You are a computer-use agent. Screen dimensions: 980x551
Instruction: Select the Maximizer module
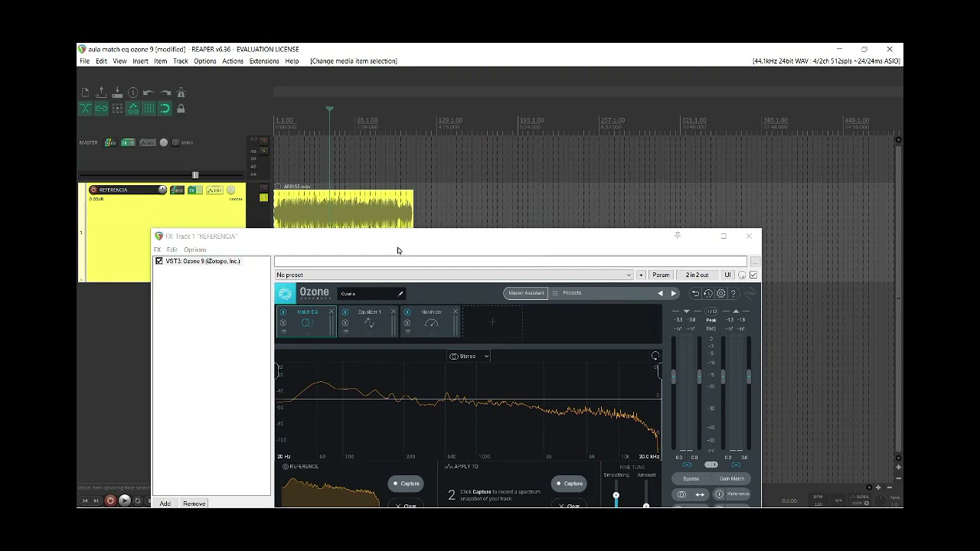[431, 321]
